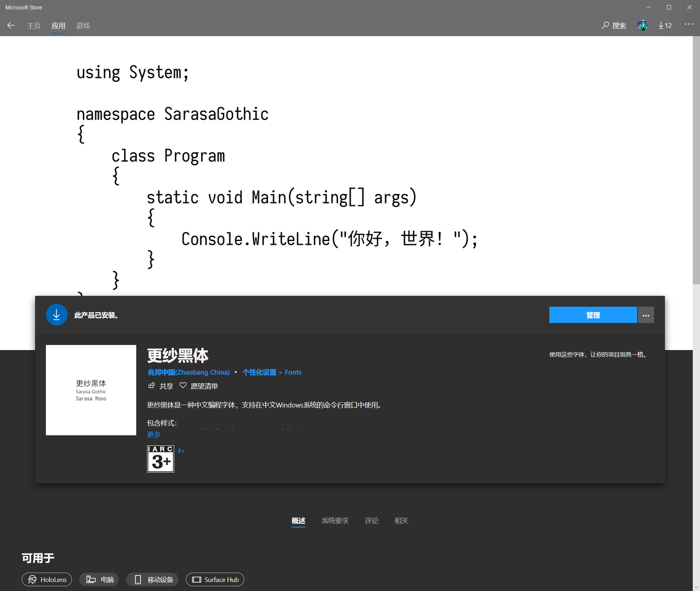Viewport: 700px width, 591px height.
Task: Minimize the Microsoft Store window
Action: [648, 7]
